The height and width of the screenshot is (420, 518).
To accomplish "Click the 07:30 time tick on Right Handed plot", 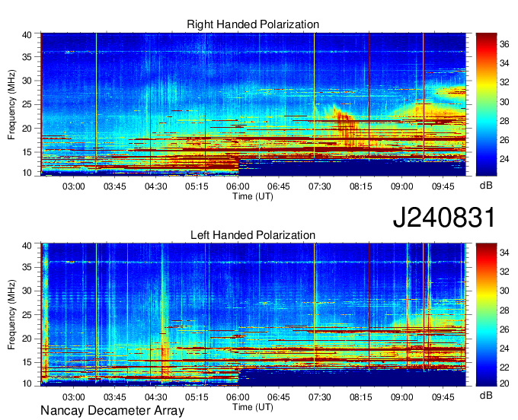I will [x=319, y=186].
